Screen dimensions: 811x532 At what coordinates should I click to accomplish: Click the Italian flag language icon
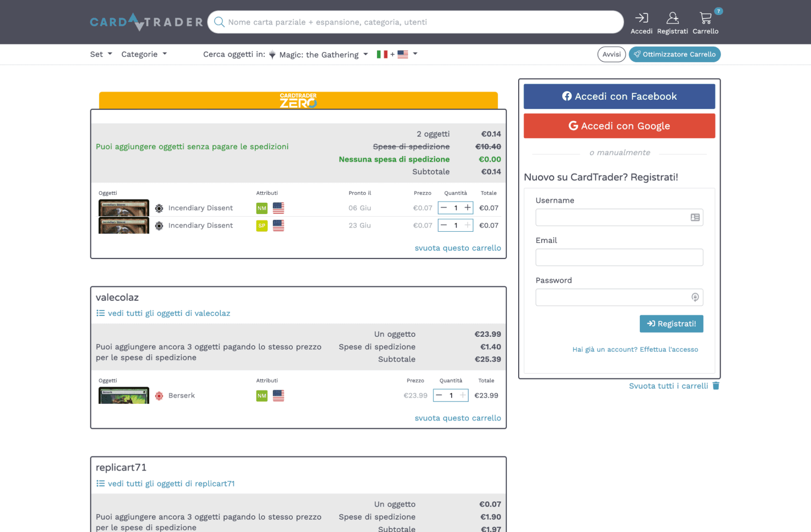[382, 54]
